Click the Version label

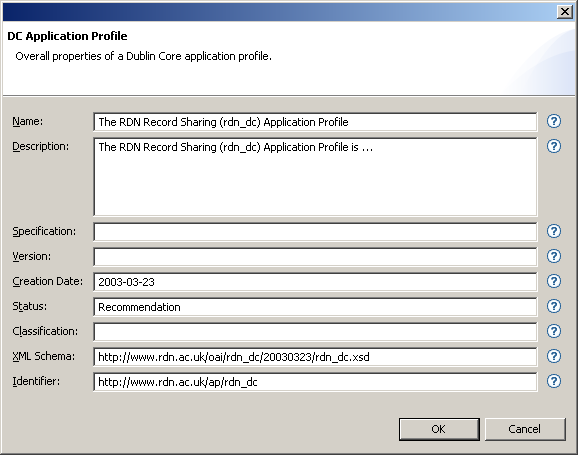point(32,256)
